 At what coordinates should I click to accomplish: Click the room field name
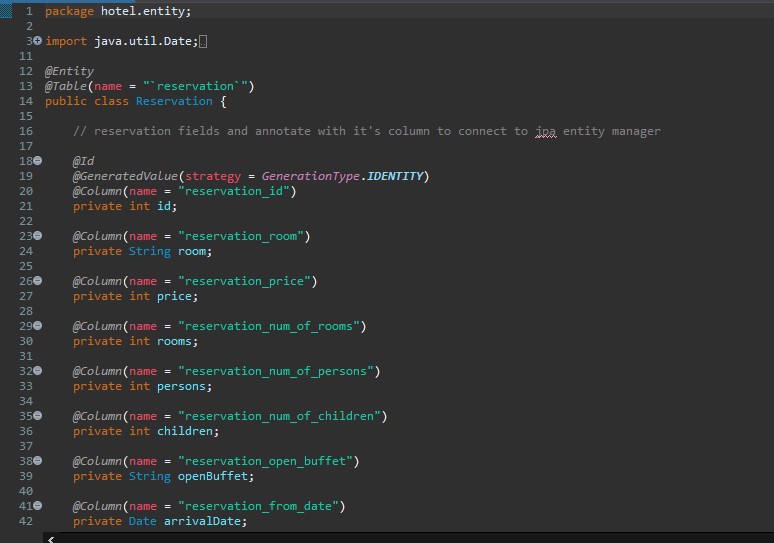click(192, 251)
